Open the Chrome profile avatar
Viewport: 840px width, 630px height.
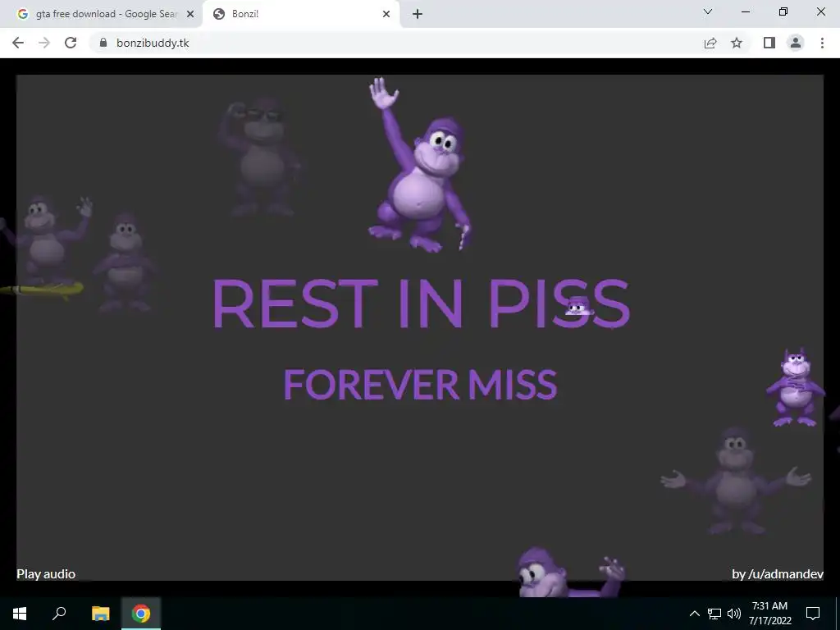pyautogui.click(x=796, y=43)
